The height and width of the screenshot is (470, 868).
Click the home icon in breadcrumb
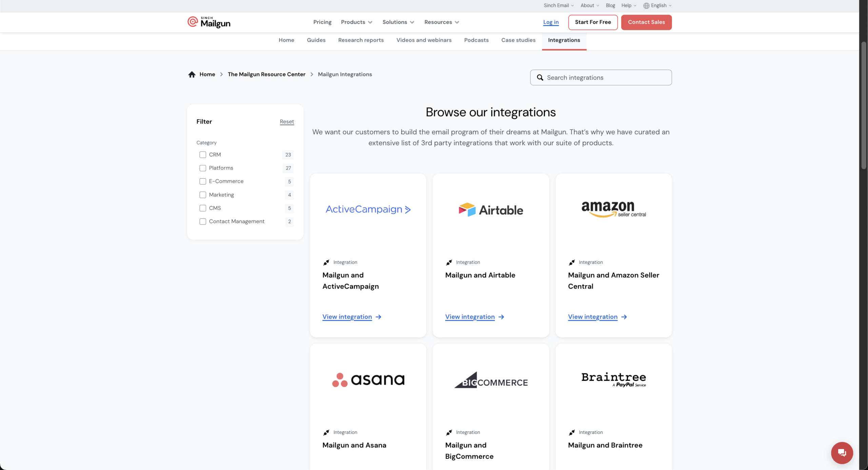192,74
